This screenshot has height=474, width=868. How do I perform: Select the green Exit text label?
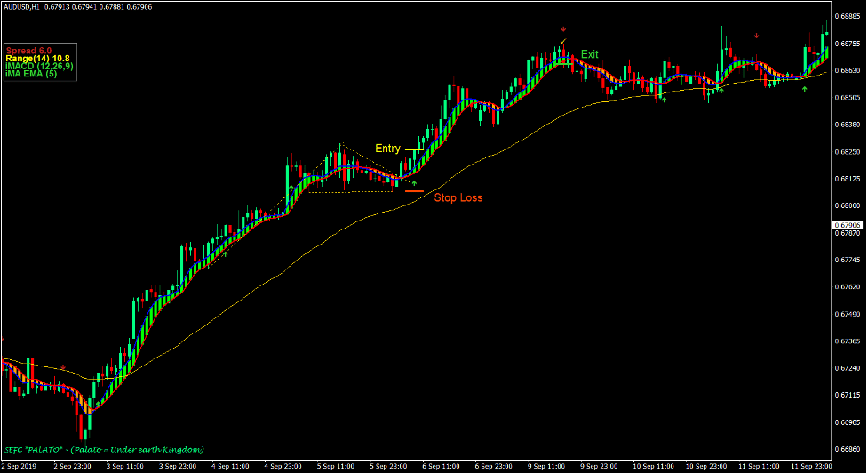coord(590,54)
